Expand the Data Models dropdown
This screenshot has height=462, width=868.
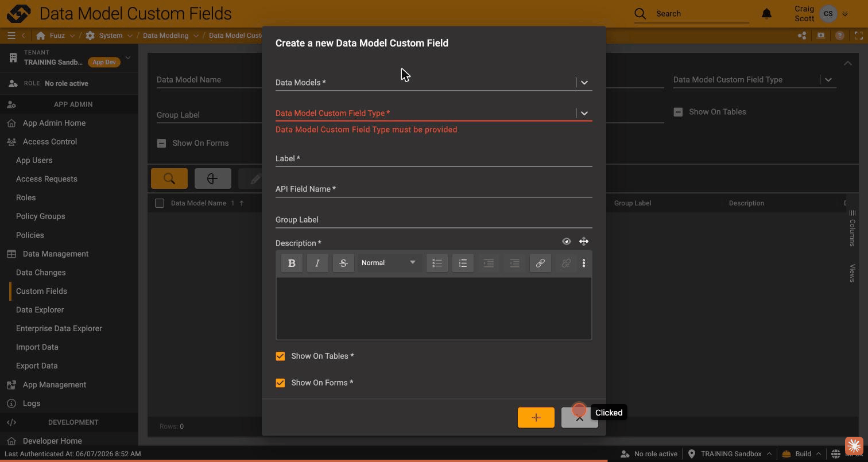point(584,83)
